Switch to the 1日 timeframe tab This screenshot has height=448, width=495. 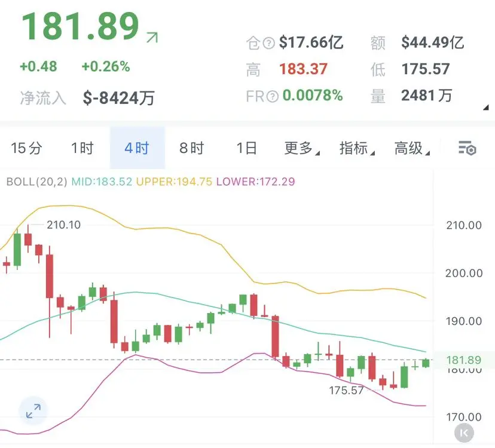(246, 148)
